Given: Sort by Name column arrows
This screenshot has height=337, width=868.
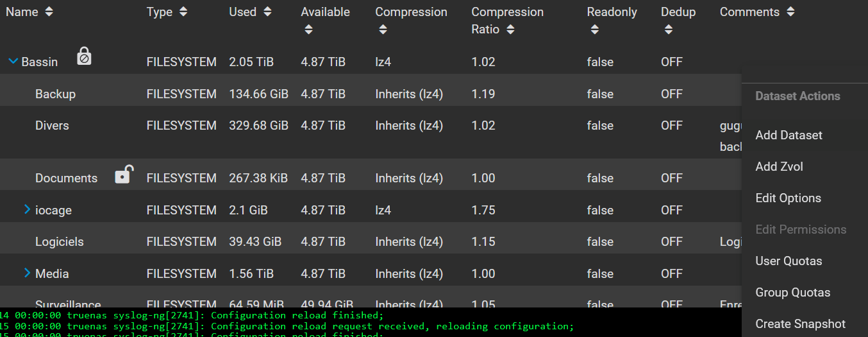Looking at the screenshot, I should pyautogui.click(x=49, y=12).
